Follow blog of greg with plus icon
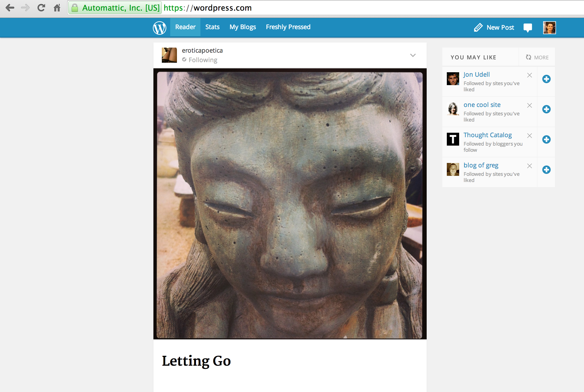 point(546,170)
